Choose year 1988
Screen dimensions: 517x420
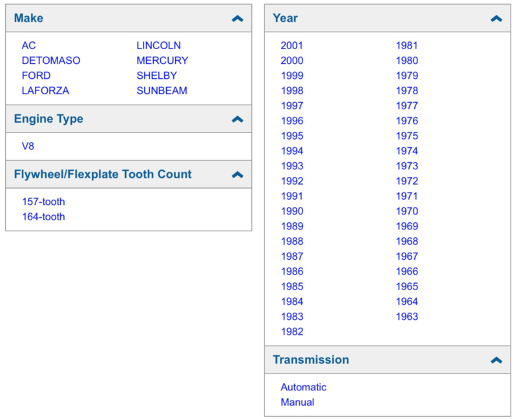pyautogui.click(x=292, y=241)
